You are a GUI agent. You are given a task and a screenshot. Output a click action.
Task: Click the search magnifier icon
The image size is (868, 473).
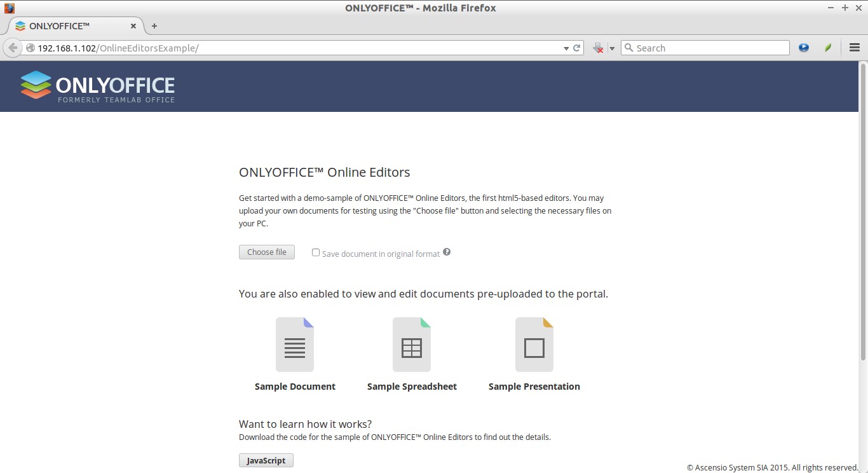tap(629, 48)
